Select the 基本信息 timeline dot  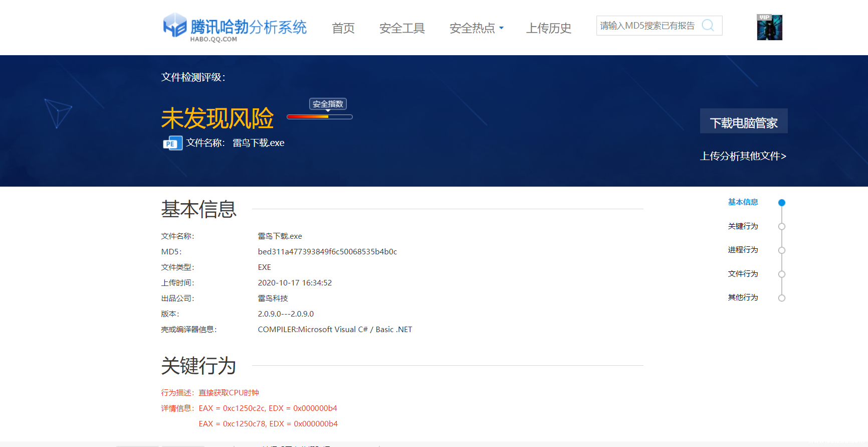(781, 203)
